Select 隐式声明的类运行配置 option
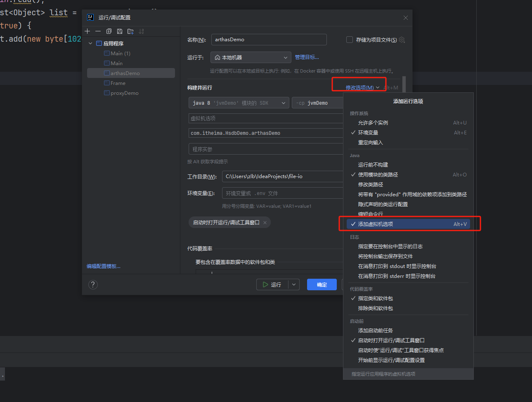This screenshot has height=402, width=532. click(408, 205)
